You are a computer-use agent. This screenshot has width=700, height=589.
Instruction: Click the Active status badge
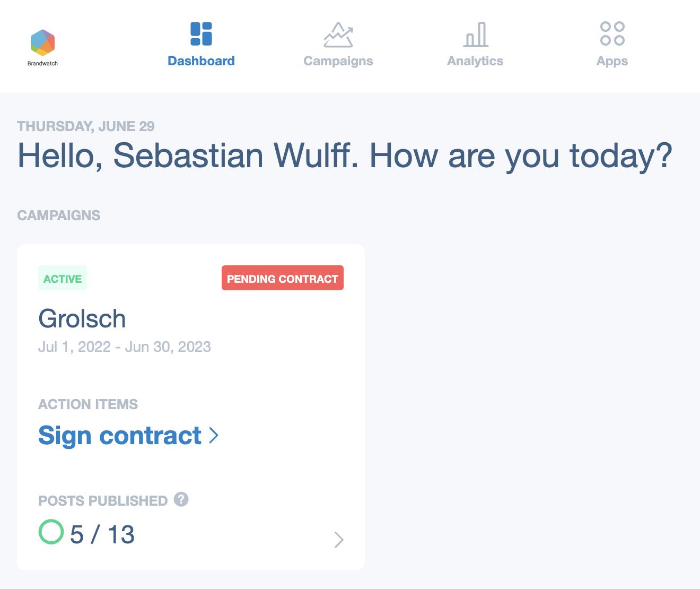(x=63, y=278)
